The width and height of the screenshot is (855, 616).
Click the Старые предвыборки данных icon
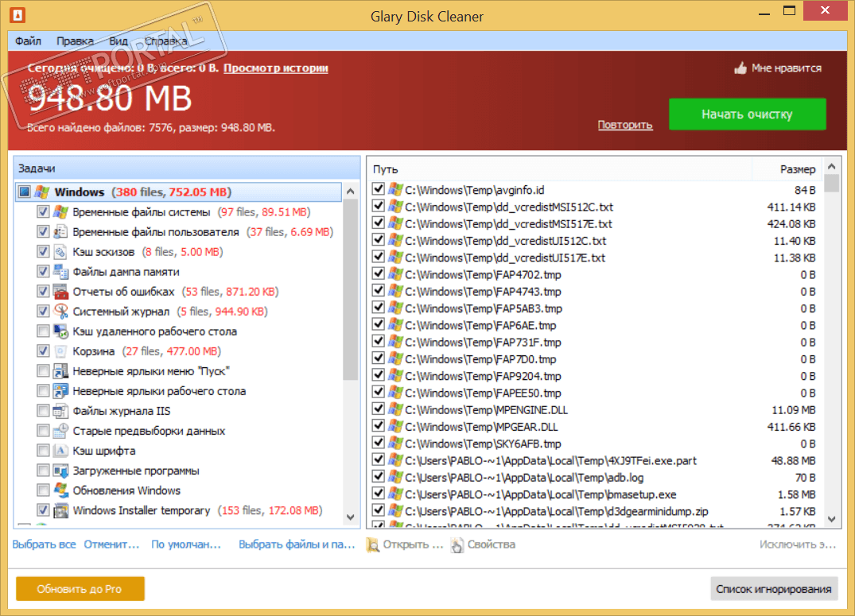pyautogui.click(x=60, y=431)
